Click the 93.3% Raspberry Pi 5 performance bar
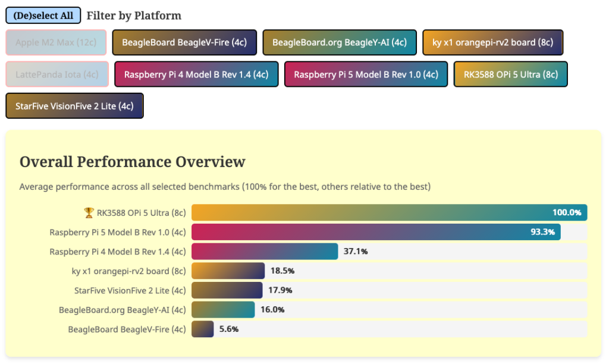 [376, 232]
